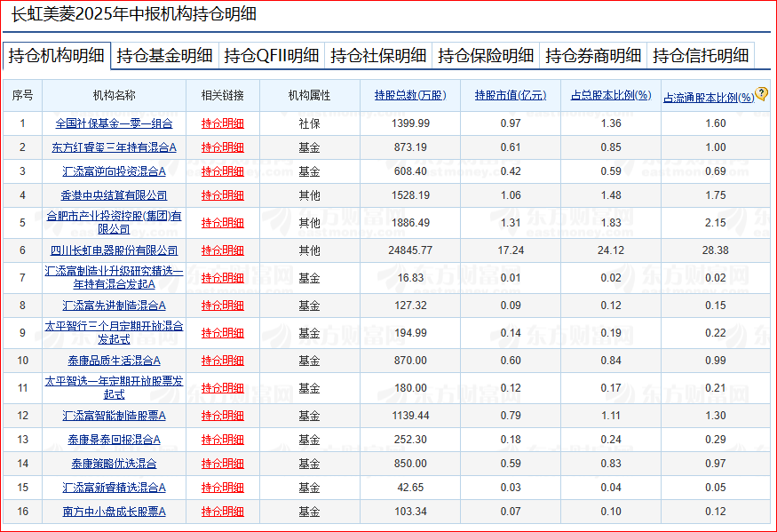Select the 103.34 shares cell
The height and width of the screenshot is (532, 777).
pos(410,512)
